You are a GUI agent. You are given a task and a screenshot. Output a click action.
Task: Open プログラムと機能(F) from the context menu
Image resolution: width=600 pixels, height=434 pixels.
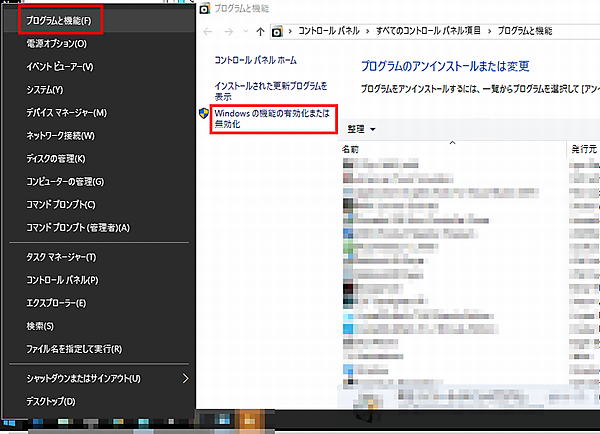coord(59,21)
